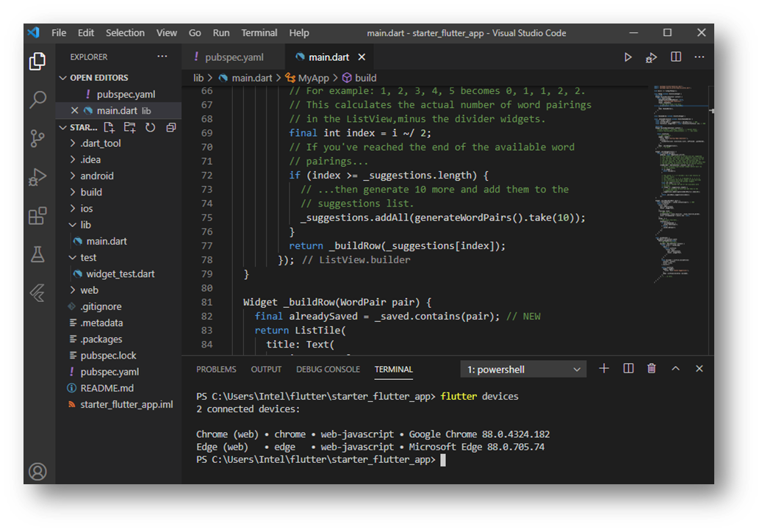Open main.dart in the lib folder

point(107,241)
